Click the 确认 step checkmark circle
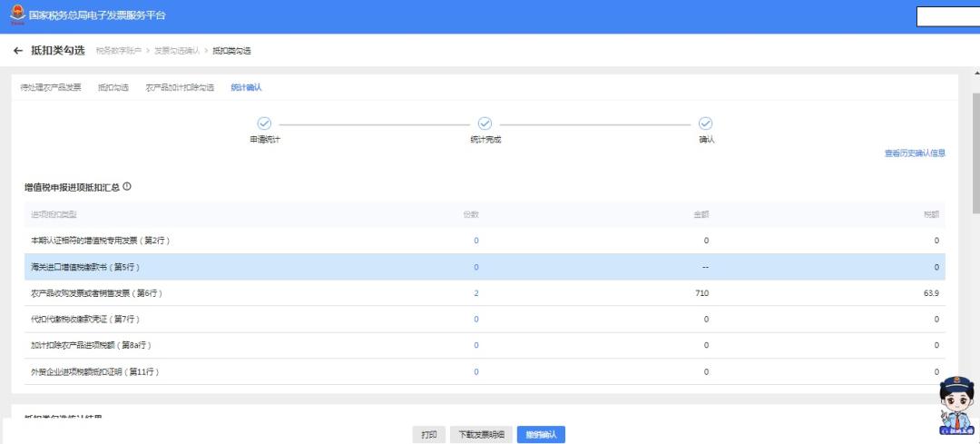980x444 pixels. tap(705, 123)
